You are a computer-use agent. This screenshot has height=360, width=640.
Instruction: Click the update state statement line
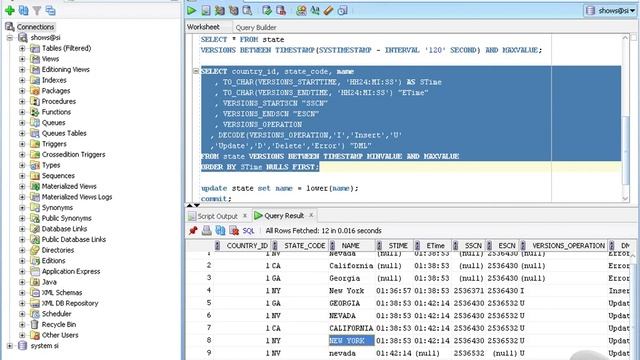[x=280, y=188]
